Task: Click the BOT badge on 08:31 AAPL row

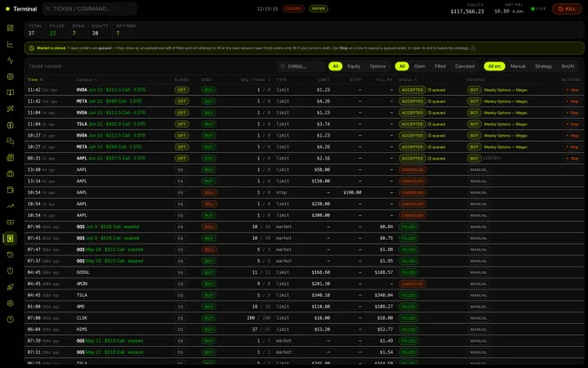Action: [474, 159]
